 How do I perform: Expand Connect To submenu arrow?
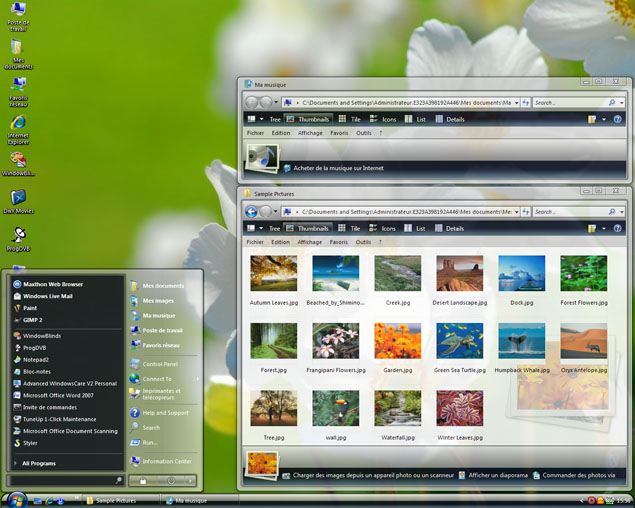click(198, 379)
